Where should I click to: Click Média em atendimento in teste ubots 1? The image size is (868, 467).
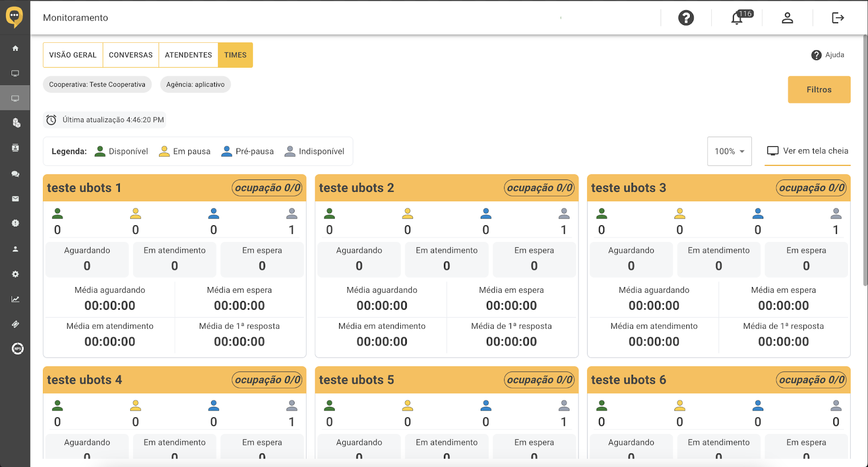coord(110,335)
